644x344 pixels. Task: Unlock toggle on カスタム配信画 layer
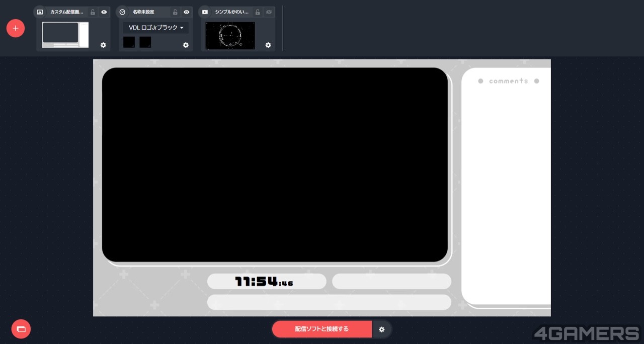(93, 12)
